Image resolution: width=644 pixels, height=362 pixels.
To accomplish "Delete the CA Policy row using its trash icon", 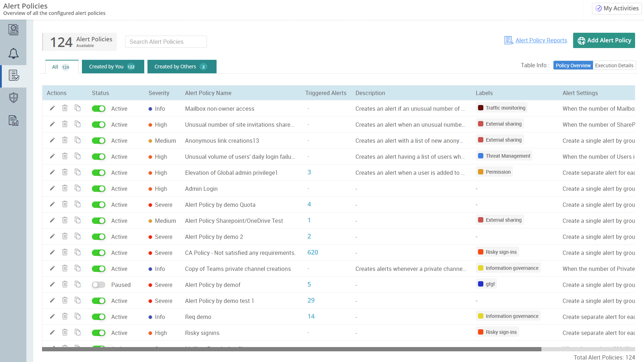I will click(65, 252).
